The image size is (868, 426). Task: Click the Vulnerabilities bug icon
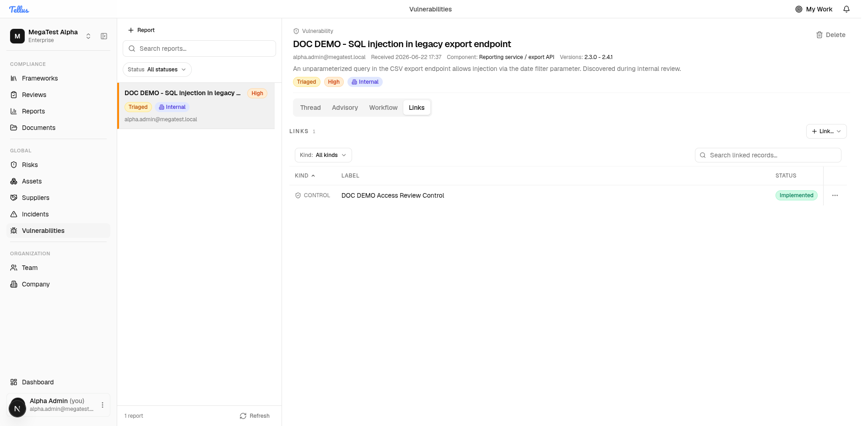click(x=14, y=231)
